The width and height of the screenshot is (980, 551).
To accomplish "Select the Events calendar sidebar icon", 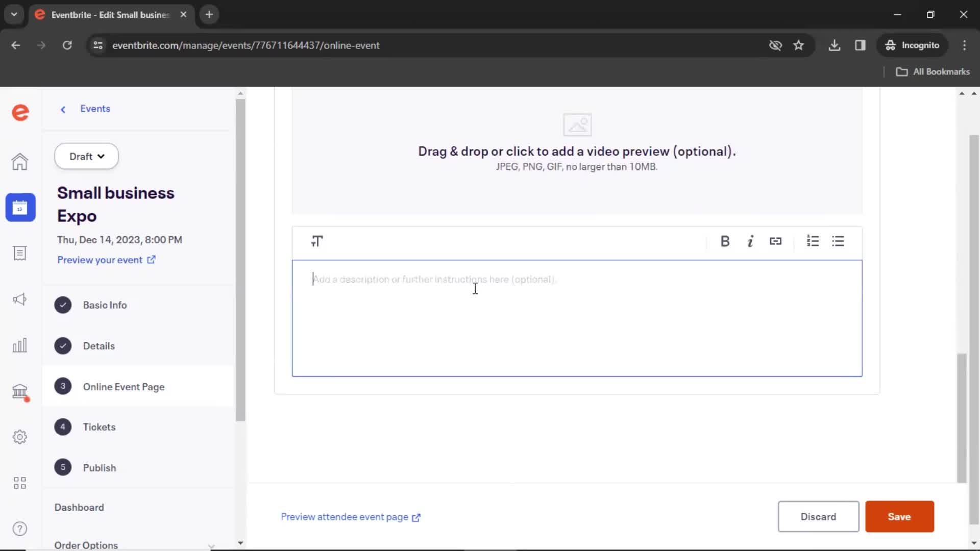I will [x=20, y=207].
